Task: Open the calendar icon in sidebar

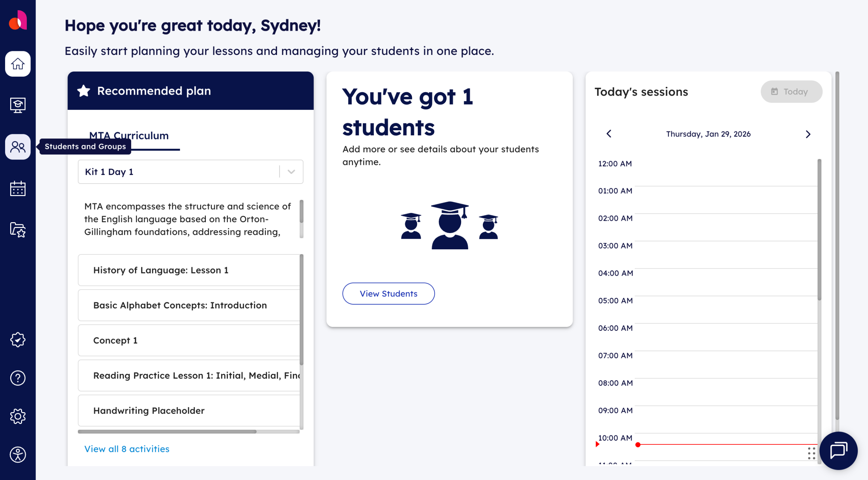Action: coord(18,188)
